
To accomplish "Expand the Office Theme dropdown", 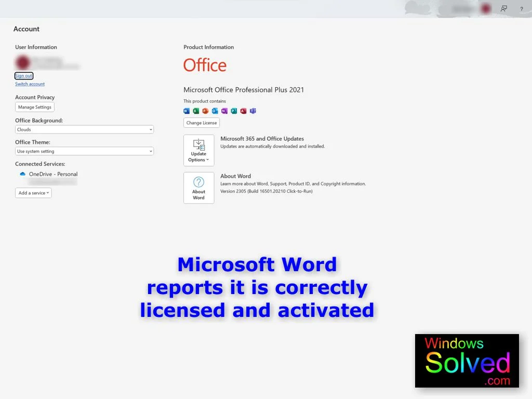I will [85, 151].
